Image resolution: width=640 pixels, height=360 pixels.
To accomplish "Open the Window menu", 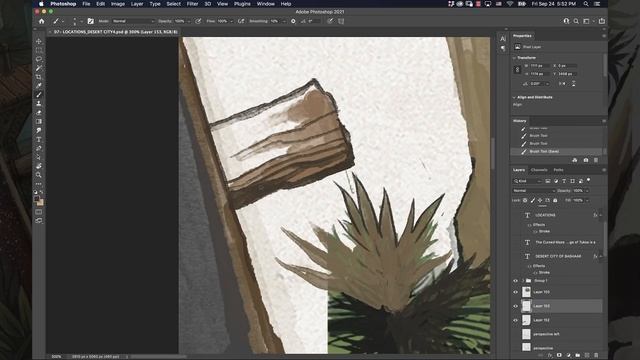I will point(266,4).
